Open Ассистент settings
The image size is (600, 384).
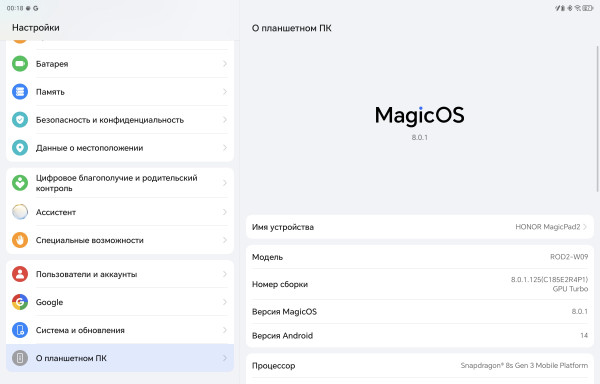tap(120, 212)
